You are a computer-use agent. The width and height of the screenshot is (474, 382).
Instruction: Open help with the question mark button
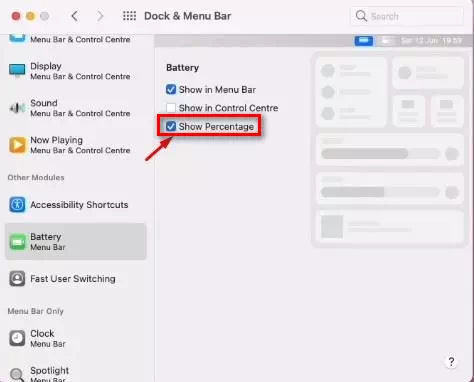tap(451, 362)
